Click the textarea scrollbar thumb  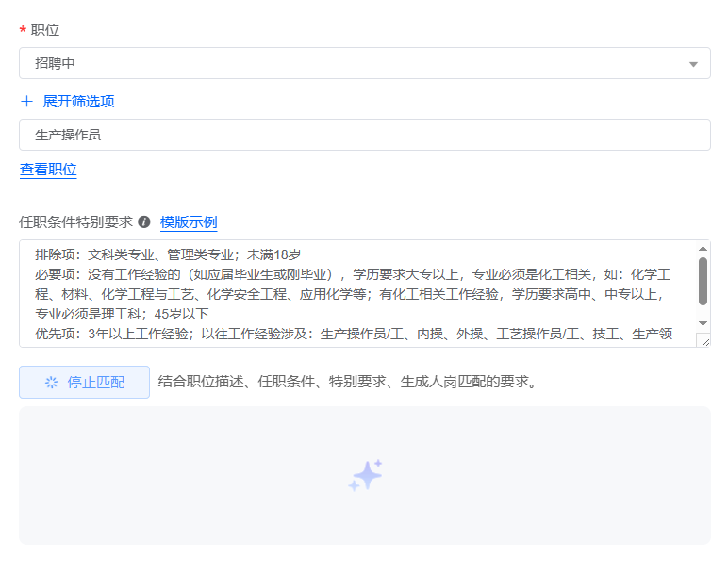click(x=703, y=281)
